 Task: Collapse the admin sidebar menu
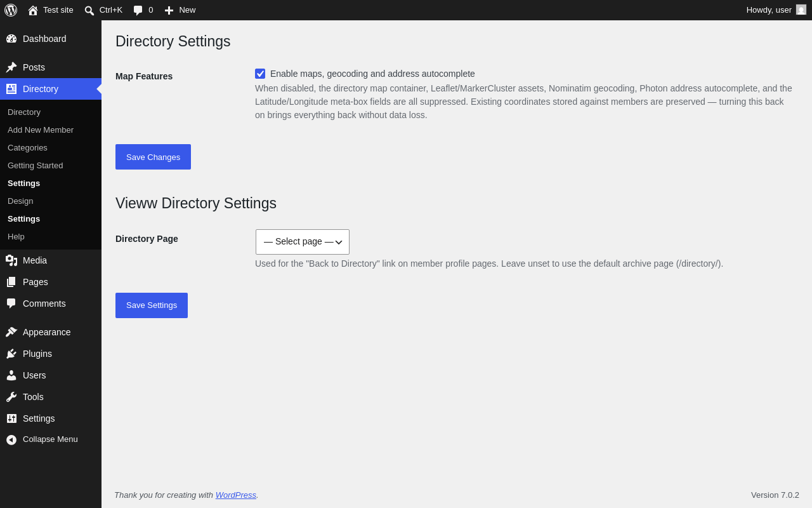(x=51, y=439)
